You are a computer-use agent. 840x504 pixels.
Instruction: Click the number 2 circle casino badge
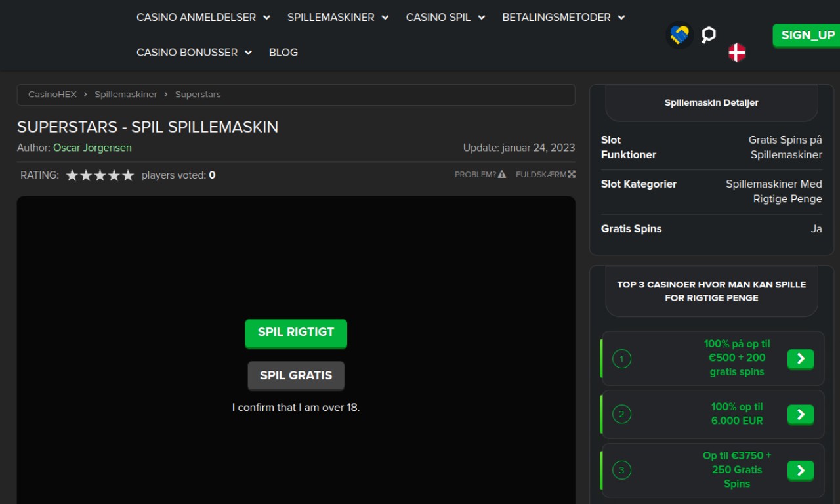[621, 414]
